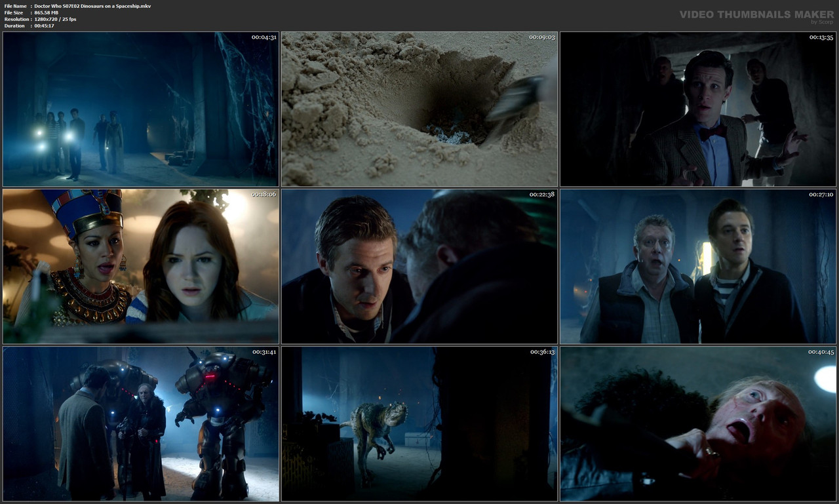This screenshot has height=504, width=839.
Task: Open the sand pit thumbnail at 00:09:03
Action: pyautogui.click(x=419, y=107)
